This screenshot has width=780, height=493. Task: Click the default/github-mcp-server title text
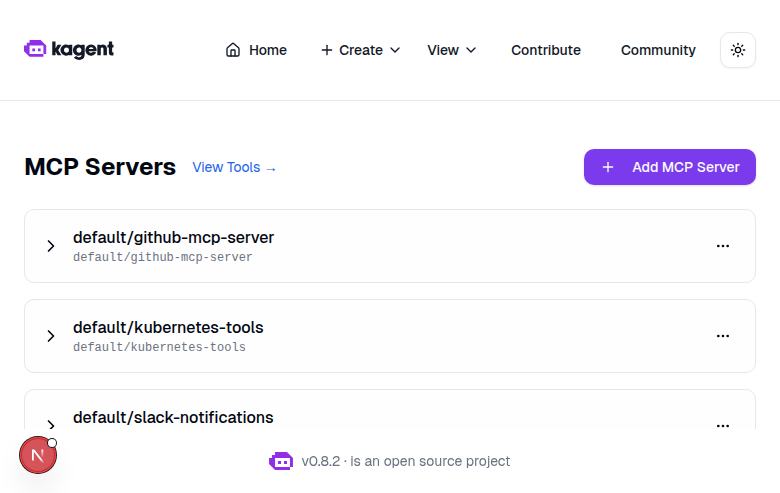pyautogui.click(x=173, y=238)
